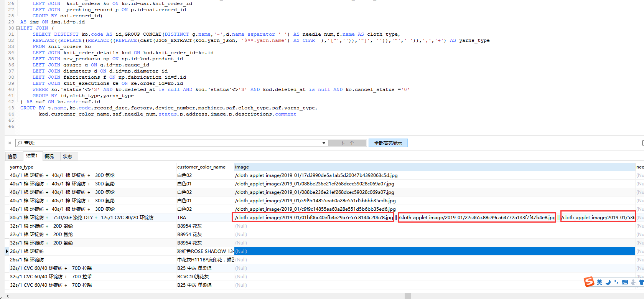This screenshot has height=299, width=644.
Task: Collapse the LEFT JOIN code block at line 30
Action: click(18, 28)
